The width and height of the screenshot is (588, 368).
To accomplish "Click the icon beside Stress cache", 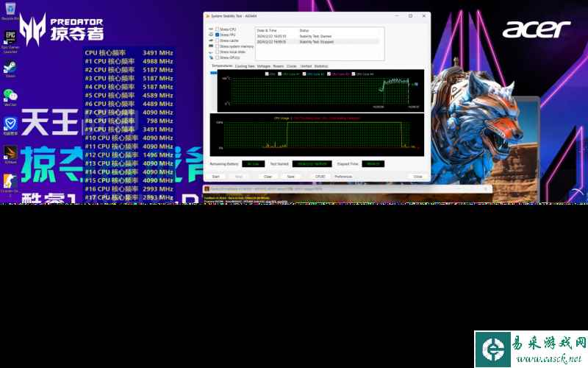I will coord(211,40).
